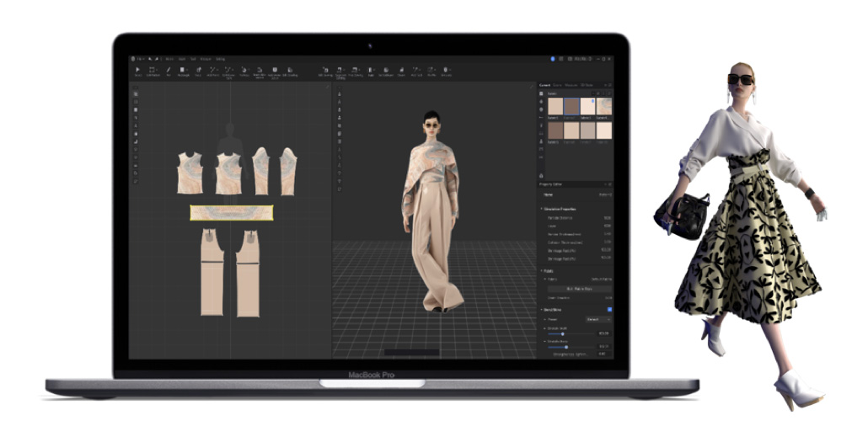Select the yellow-outlined waistband pattern piece
Screen dimensions: 868x426
click(232, 212)
